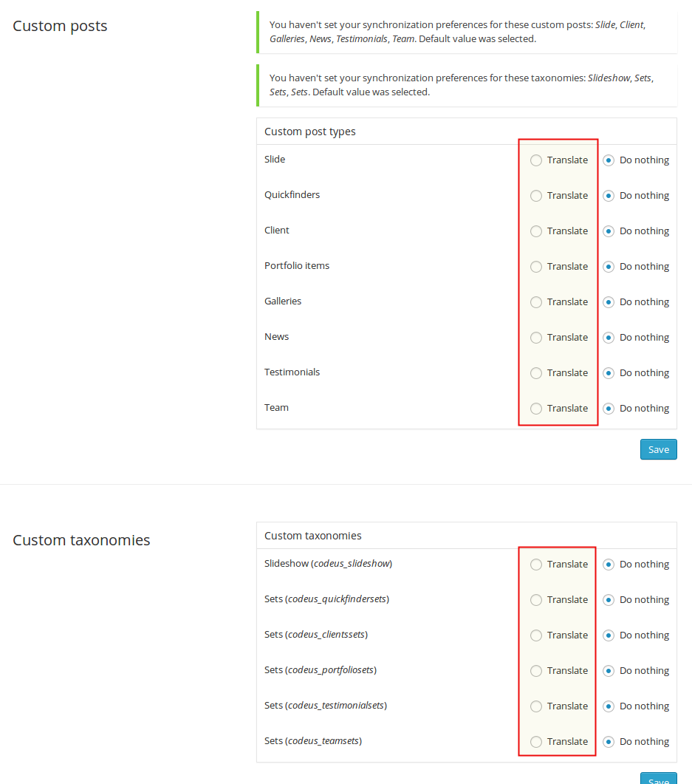
Task: Choose Translate for Sets (codeus_teamsets)
Action: click(x=535, y=742)
